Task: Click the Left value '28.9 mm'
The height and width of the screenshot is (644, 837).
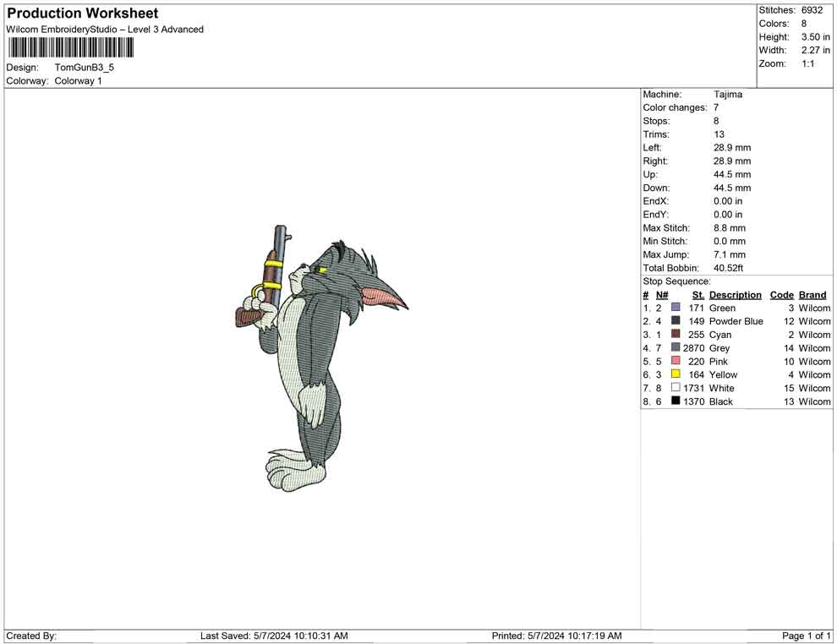Action: tap(732, 148)
